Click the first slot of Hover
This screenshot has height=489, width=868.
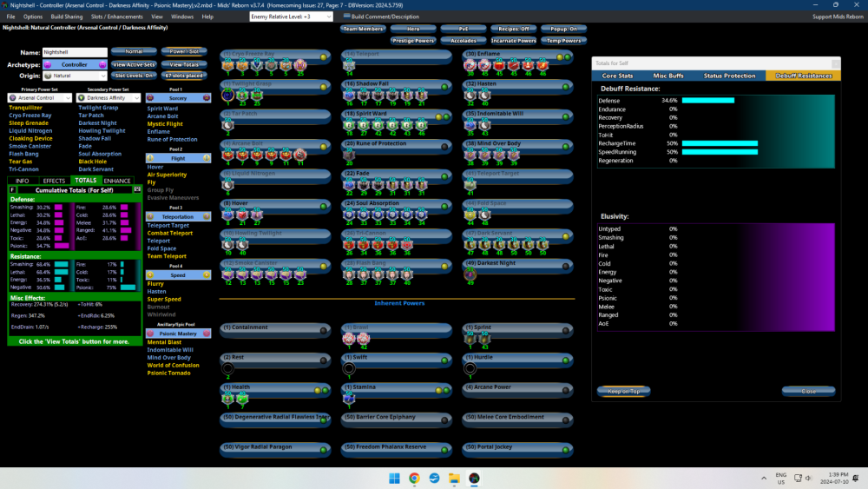coord(228,215)
